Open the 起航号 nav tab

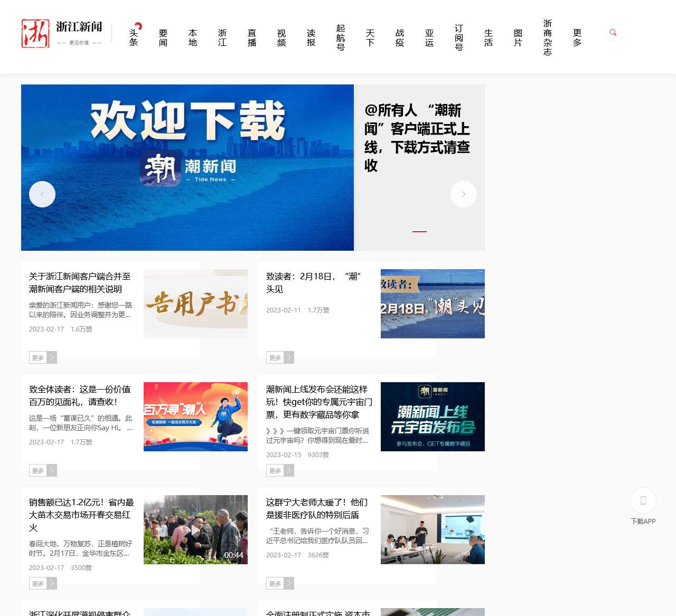(341, 37)
